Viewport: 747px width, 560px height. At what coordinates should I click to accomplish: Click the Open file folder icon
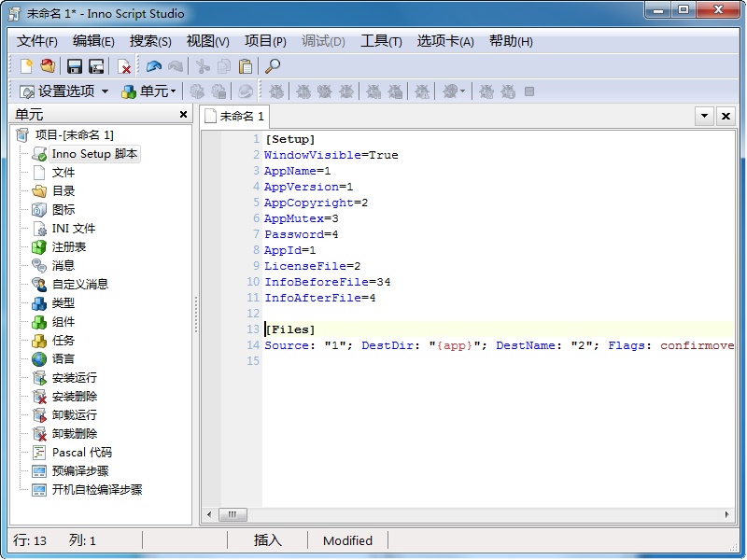click(x=47, y=66)
